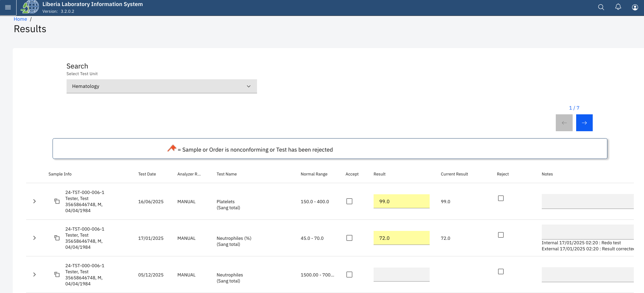Click the test date 17/01/2025

(x=151, y=238)
